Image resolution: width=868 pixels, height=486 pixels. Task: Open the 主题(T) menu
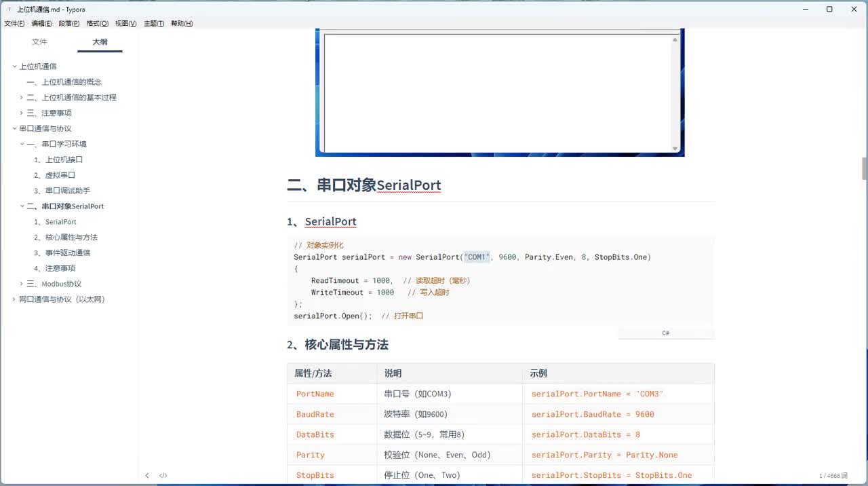pos(154,23)
